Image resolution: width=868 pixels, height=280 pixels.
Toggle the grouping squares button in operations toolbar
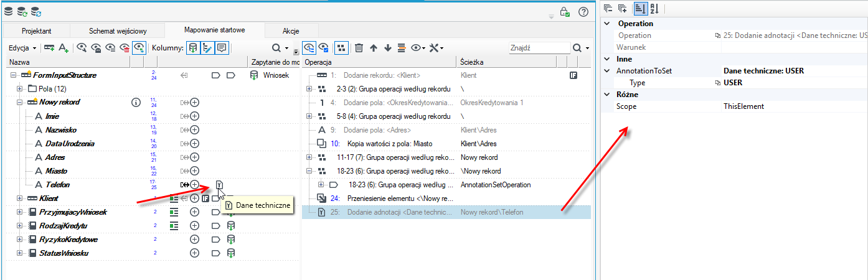pos(341,48)
